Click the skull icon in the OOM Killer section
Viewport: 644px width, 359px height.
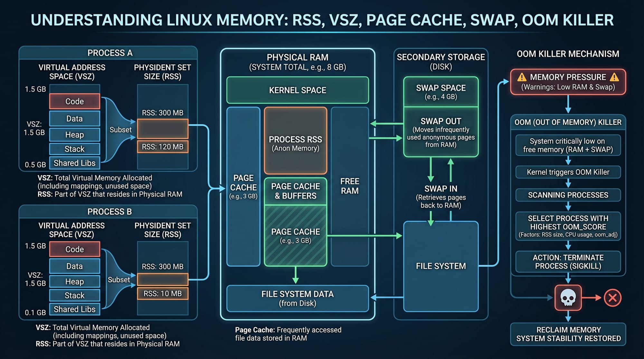point(568,298)
